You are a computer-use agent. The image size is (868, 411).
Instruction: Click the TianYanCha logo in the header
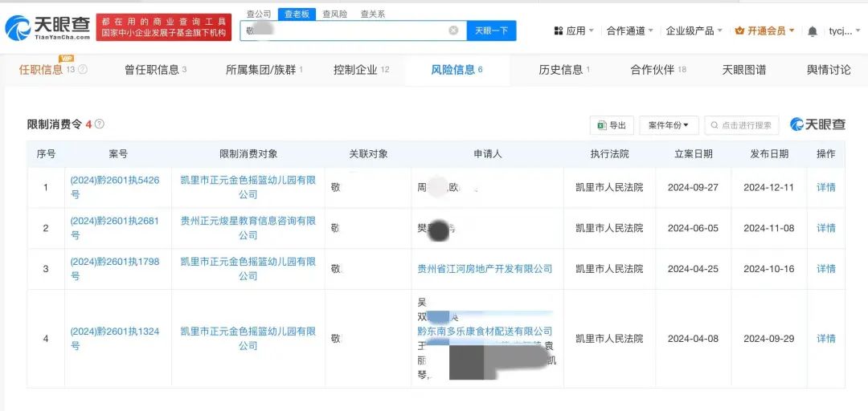(x=47, y=27)
